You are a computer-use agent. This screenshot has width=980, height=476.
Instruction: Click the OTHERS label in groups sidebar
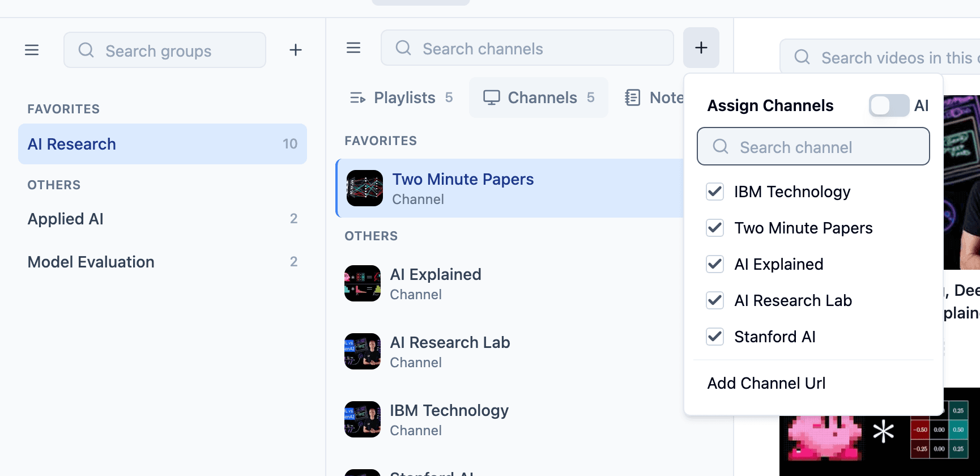click(x=54, y=185)
